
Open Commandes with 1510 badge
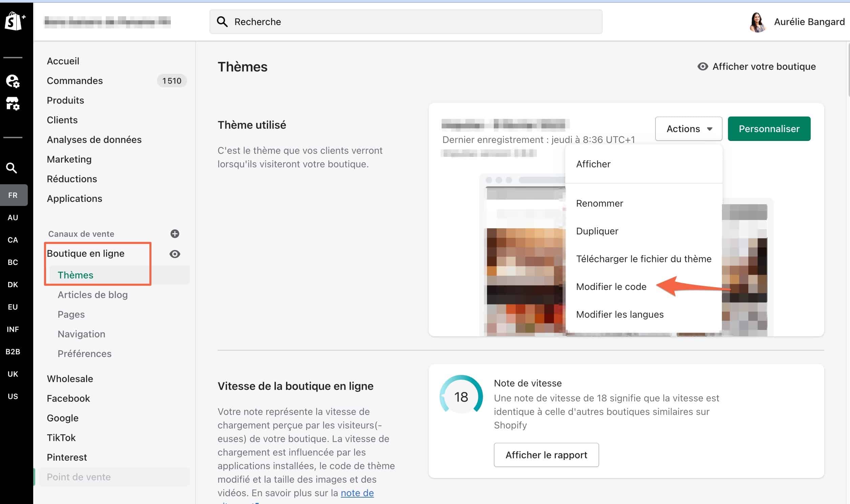click(x=117, y=81)
